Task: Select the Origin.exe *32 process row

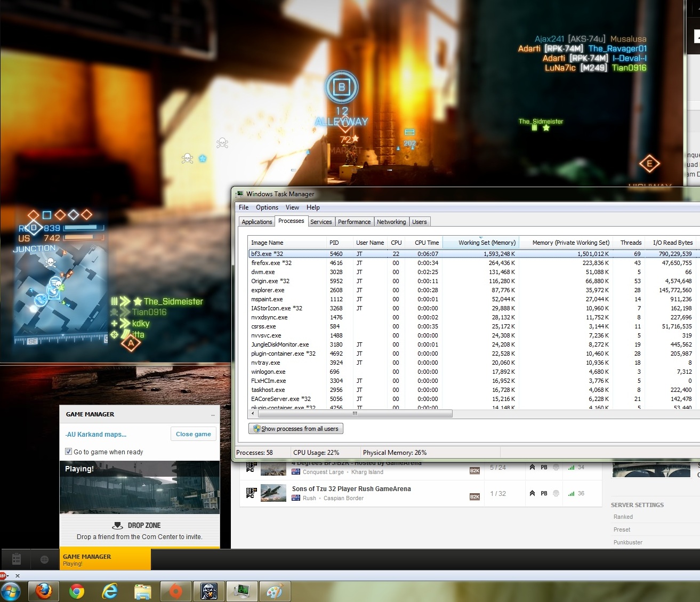Action: click(x=474, y=281)
